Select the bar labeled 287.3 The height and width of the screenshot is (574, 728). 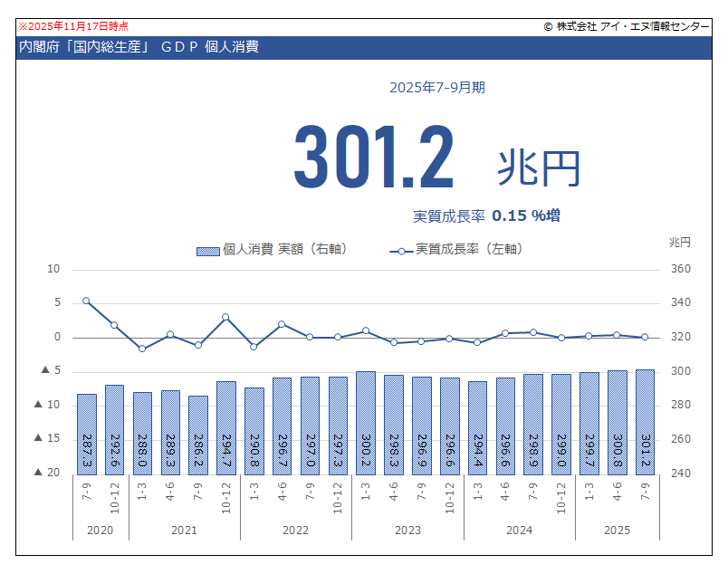[86, 433]
